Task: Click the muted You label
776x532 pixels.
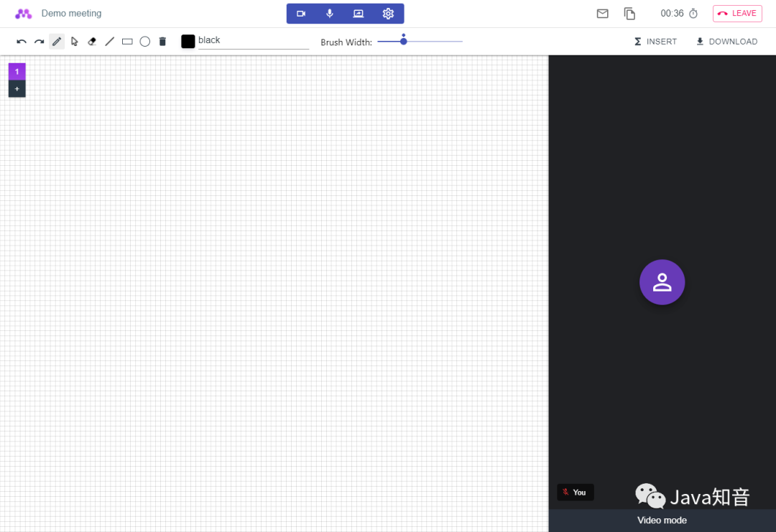Action: pos(575,493)
